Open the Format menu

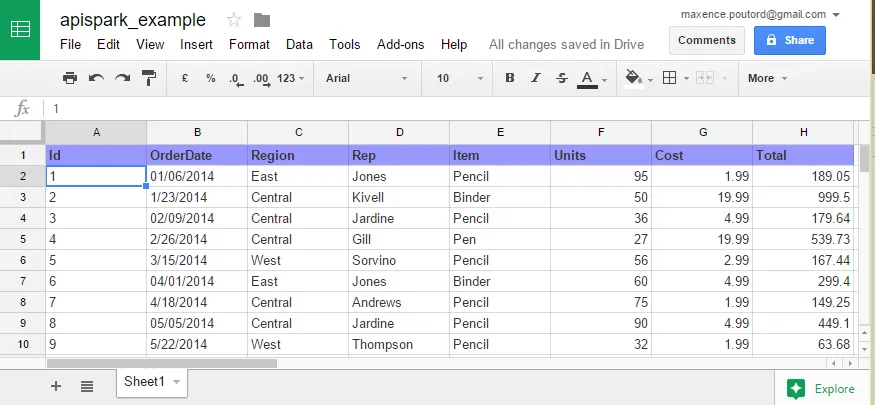coord(249,45)
